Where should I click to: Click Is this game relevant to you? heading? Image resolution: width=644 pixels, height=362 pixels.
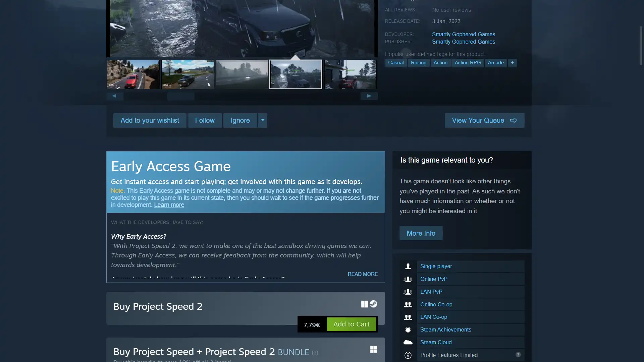pos(446,160)
